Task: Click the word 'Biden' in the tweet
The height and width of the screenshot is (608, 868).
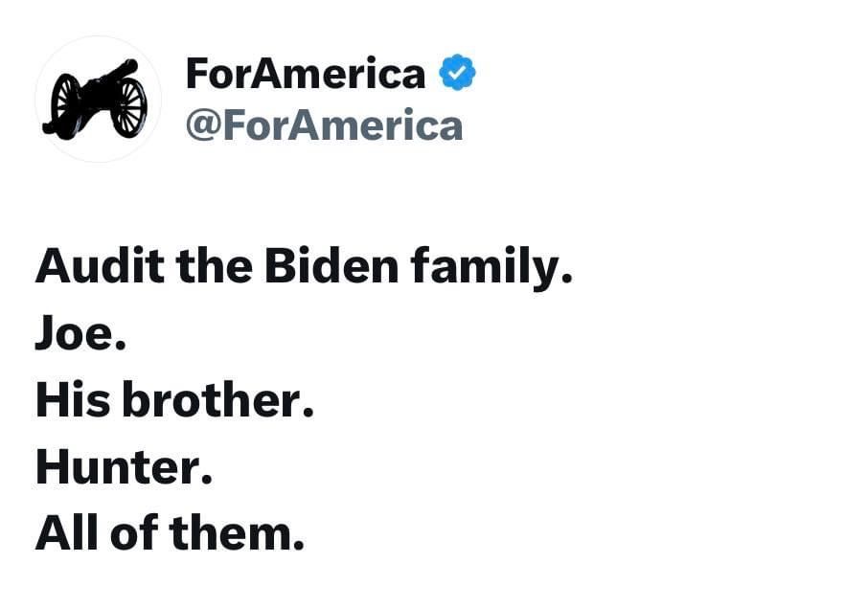Action: pyautogui.click(x=331, y=264)
